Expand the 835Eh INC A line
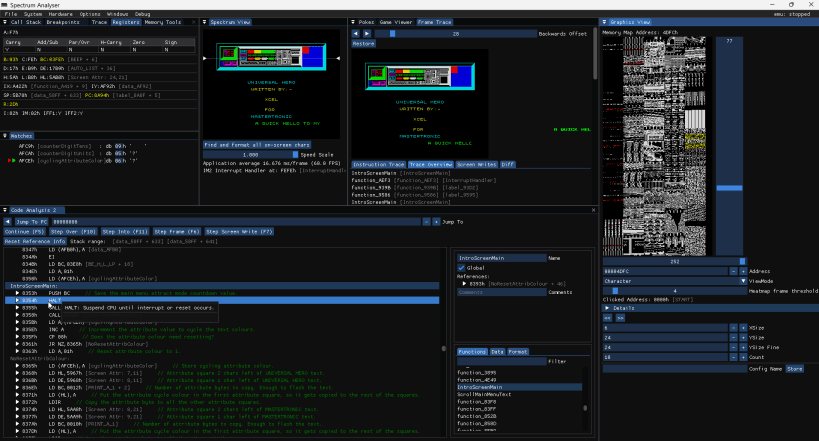Viewport: 819px width, 441px height. 17,330
